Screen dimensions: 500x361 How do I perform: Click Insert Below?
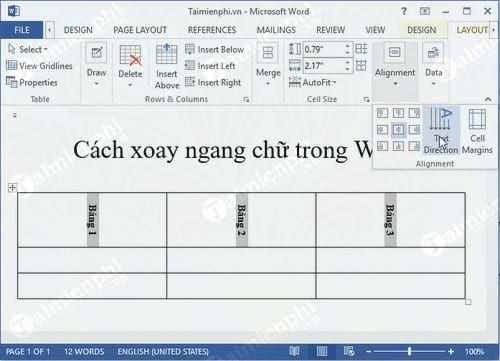214,49
